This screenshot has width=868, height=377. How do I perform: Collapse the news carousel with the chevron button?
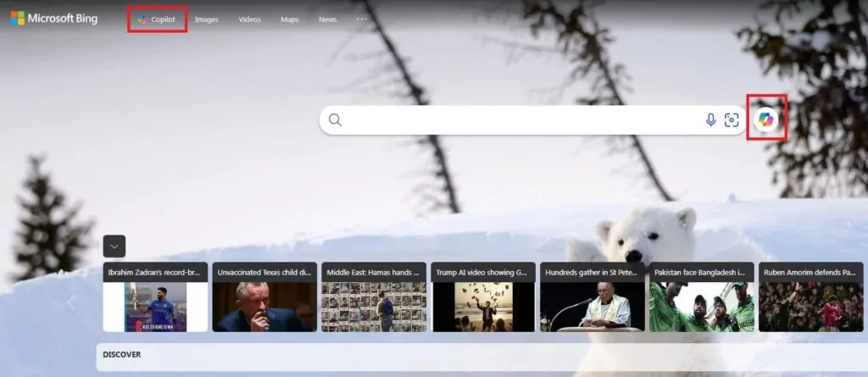coord(114,247)
